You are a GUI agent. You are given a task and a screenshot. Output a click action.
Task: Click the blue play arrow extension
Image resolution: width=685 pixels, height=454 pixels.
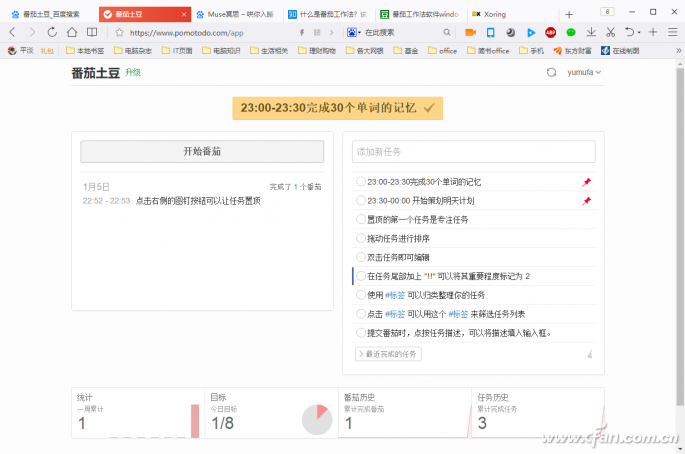pos(531,32)
